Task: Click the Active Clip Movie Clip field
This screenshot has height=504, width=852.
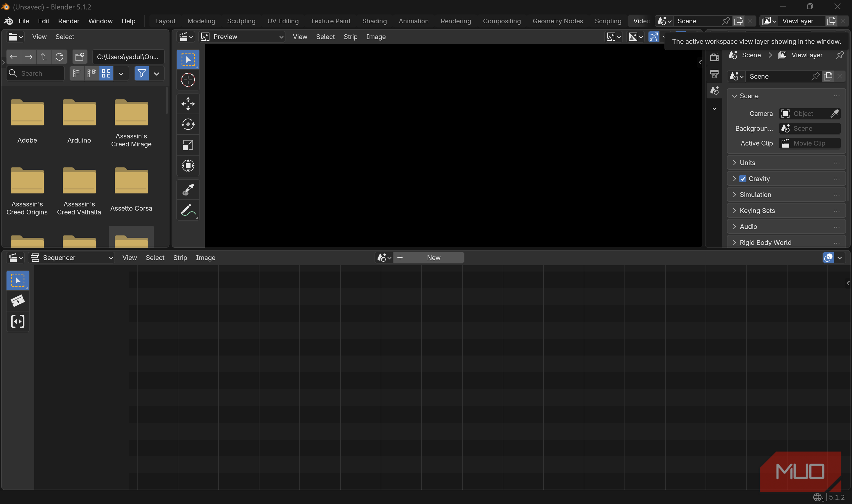Action: 810,143
